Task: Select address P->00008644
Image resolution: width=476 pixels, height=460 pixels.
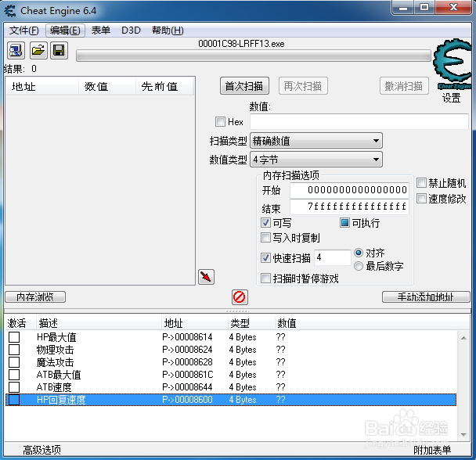Action: [187, 387]
